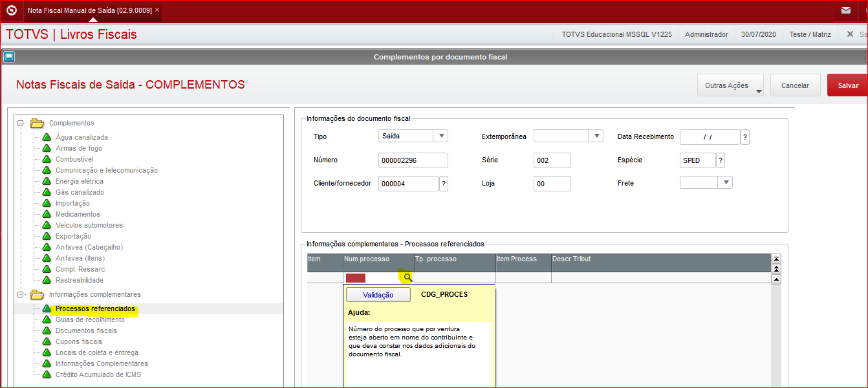Click the Série input field
Viewport: 868px width, 388px height.
pos(552,160)
